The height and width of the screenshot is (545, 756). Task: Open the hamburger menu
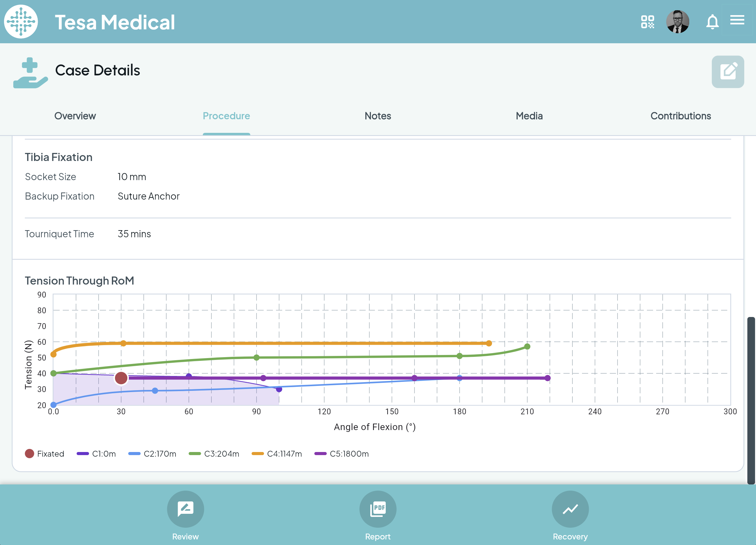coord(737,20)
